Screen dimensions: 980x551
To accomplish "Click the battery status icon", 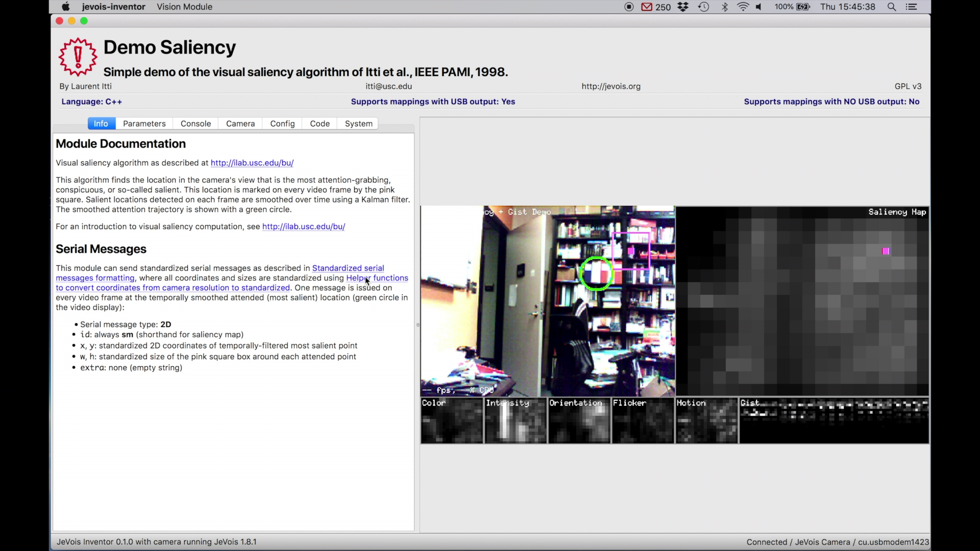I will pyautogui.click(x=803, y=7).
